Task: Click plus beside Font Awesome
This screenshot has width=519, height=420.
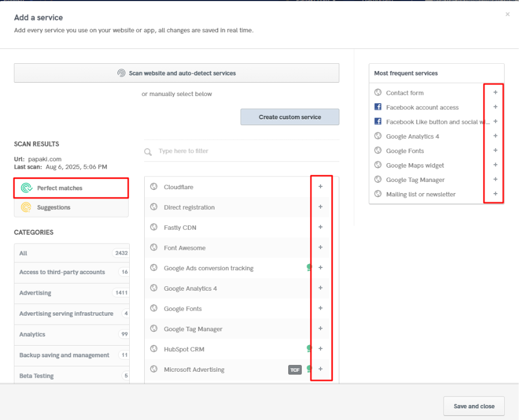Action: pyautogui.click(x=320, y=247)
